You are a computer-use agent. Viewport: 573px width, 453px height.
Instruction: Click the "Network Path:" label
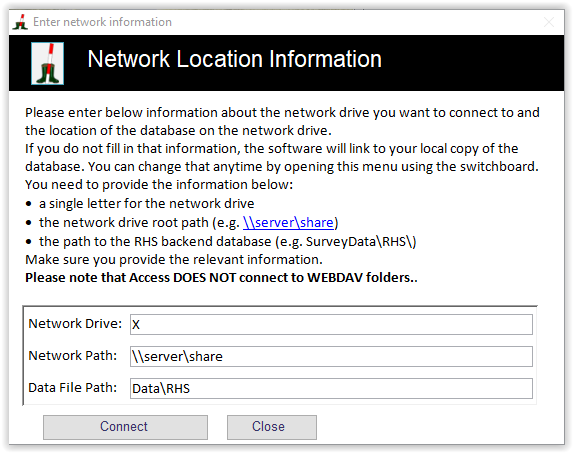click(x=73, y=355)
